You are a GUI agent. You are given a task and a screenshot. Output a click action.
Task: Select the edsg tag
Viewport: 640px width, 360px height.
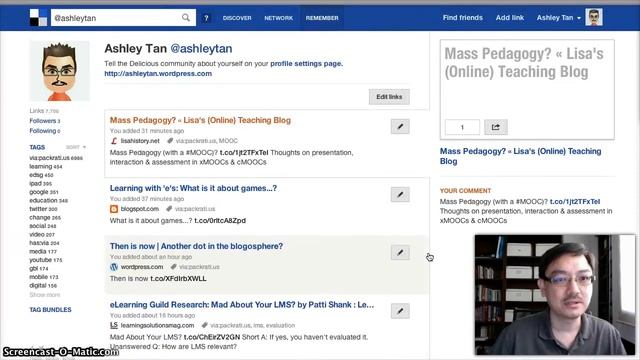click(41, 175)
